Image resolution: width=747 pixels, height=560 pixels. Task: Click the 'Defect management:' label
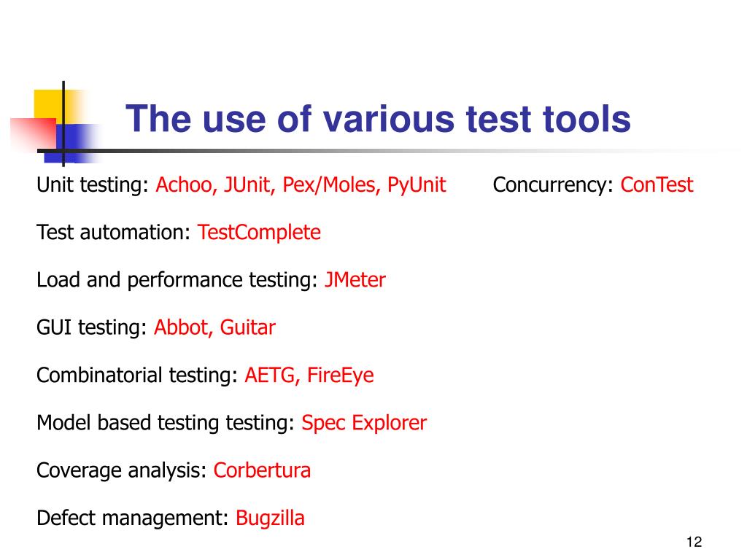coord(133,518)
